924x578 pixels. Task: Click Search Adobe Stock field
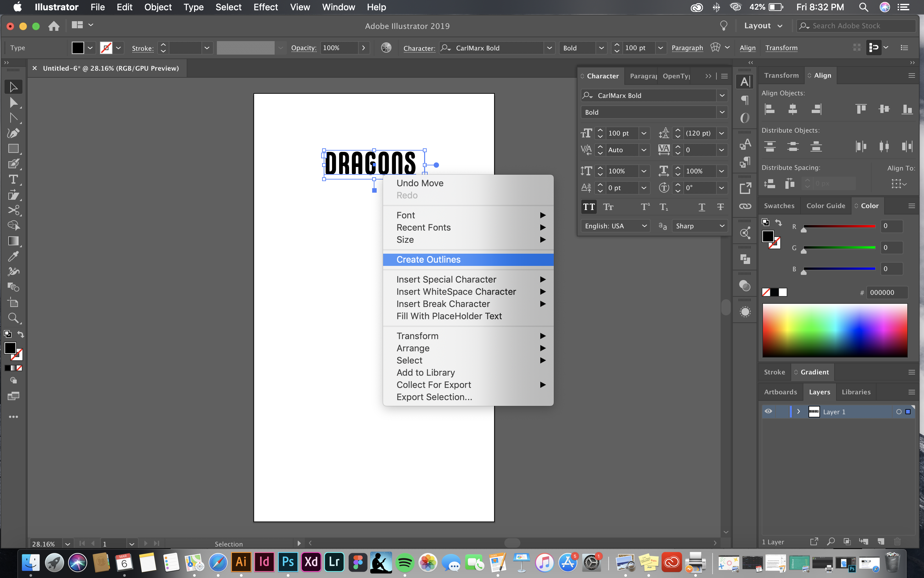coord(856,26)
